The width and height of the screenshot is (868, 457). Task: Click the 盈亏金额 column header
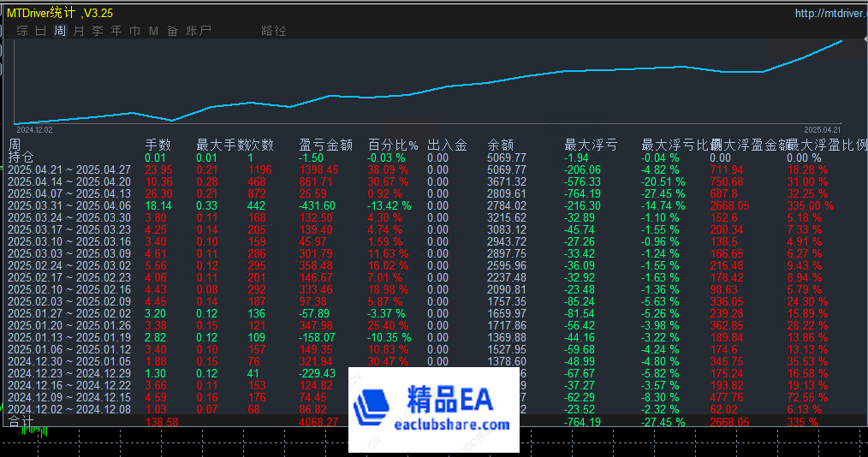pos(325,145)
